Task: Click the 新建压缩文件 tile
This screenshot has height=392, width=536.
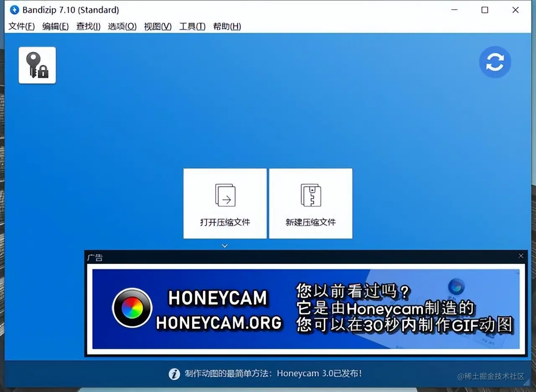Action: [311, 204]
